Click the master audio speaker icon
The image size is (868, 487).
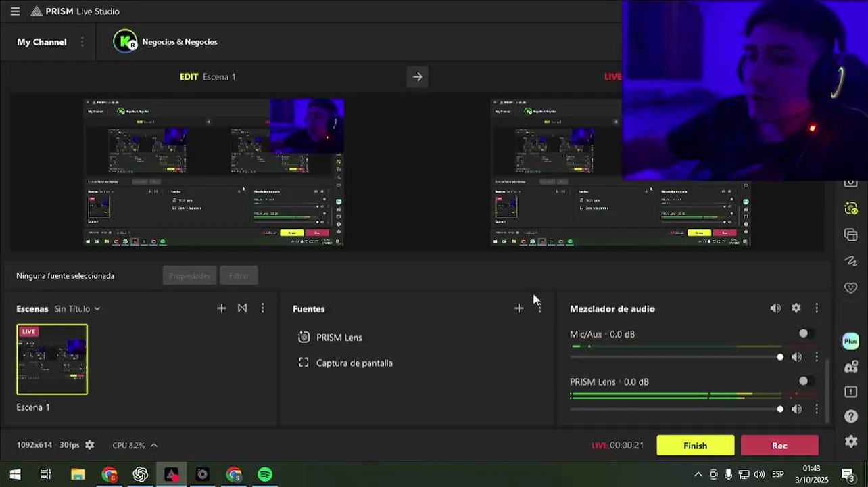click(775, 308)
